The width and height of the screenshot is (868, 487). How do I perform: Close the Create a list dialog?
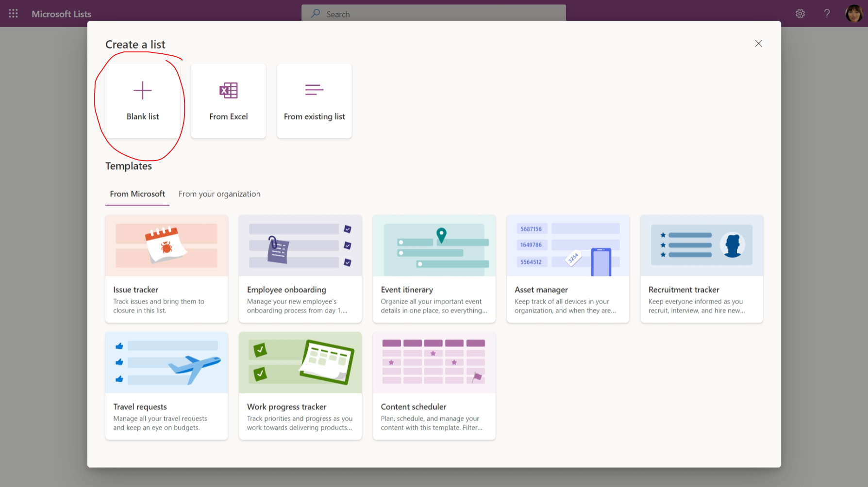click(758, 44)
